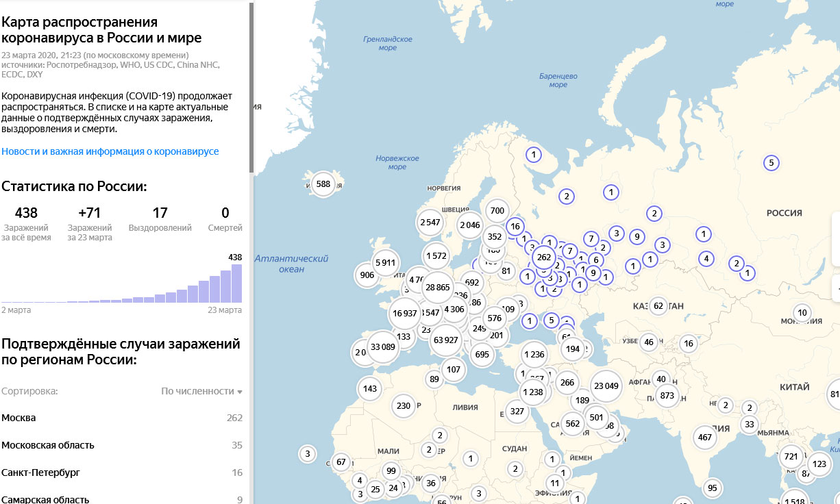Click the UK marker showing 5 911
This screenshot has width=840, height=504.
(385, 262)
